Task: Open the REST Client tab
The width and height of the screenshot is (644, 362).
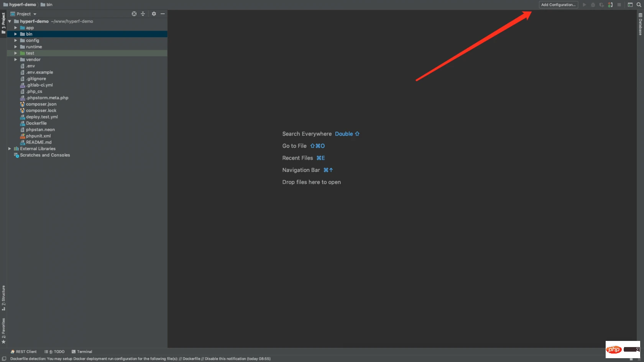Action: pyautogui.click(x=24, y=352)
